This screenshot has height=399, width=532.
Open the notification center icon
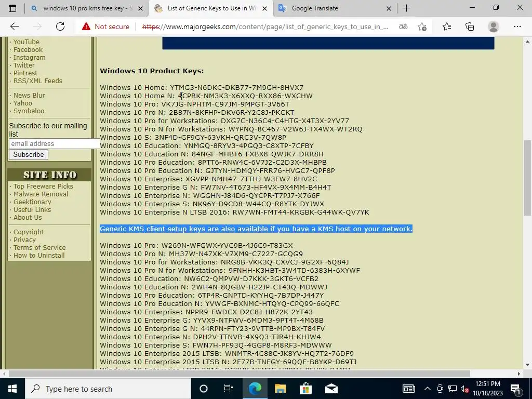click(516, 389)
